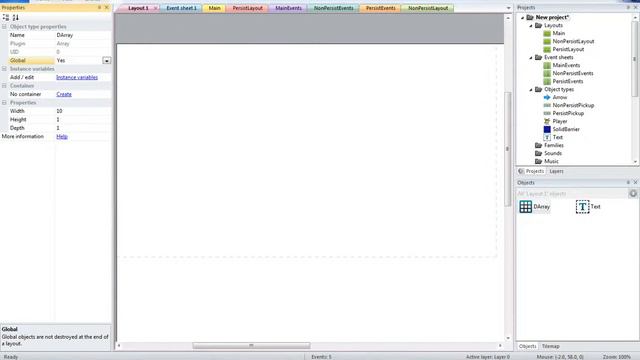Open the Tilemap tab

coord(551,346)
